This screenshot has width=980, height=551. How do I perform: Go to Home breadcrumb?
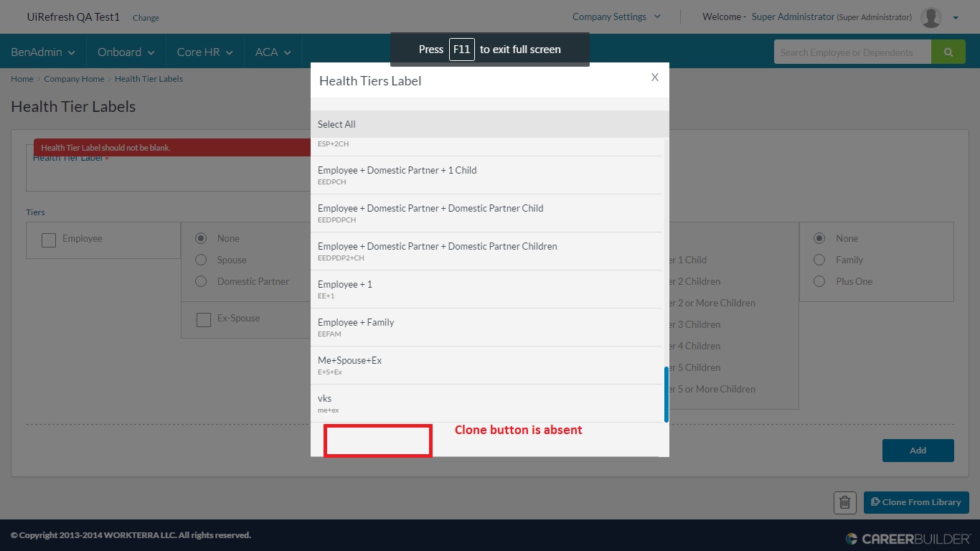(22, 79)
